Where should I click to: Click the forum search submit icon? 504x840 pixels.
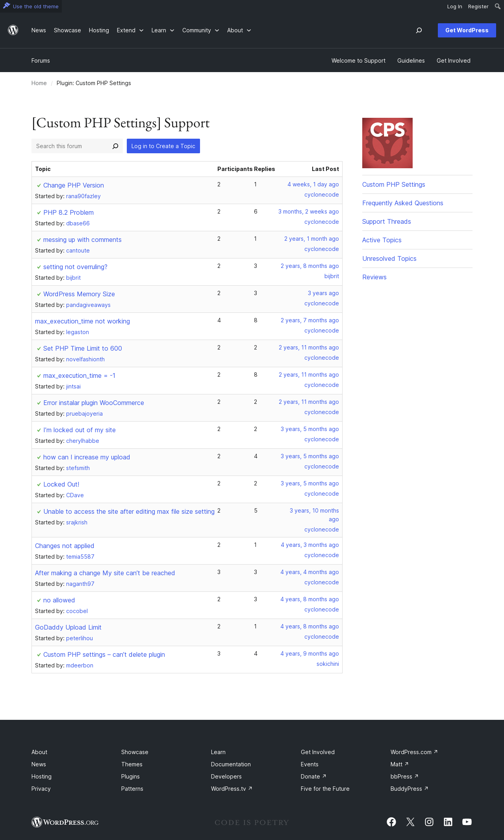(115, 146)
